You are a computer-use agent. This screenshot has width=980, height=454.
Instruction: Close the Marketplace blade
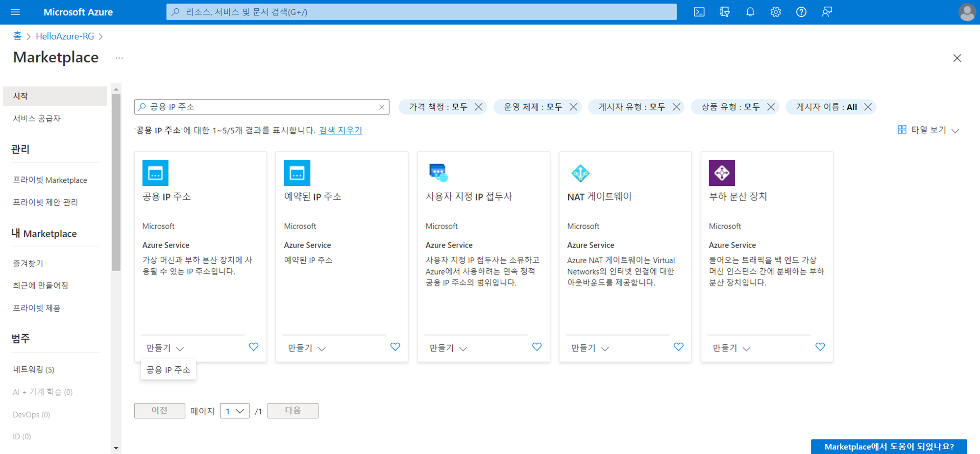(x=957, y=58)
